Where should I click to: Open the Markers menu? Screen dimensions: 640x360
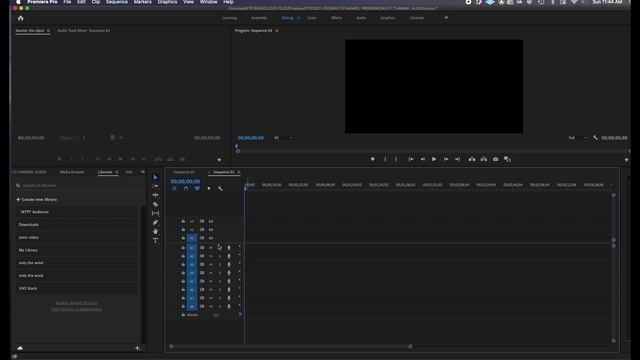click(142, 2)
